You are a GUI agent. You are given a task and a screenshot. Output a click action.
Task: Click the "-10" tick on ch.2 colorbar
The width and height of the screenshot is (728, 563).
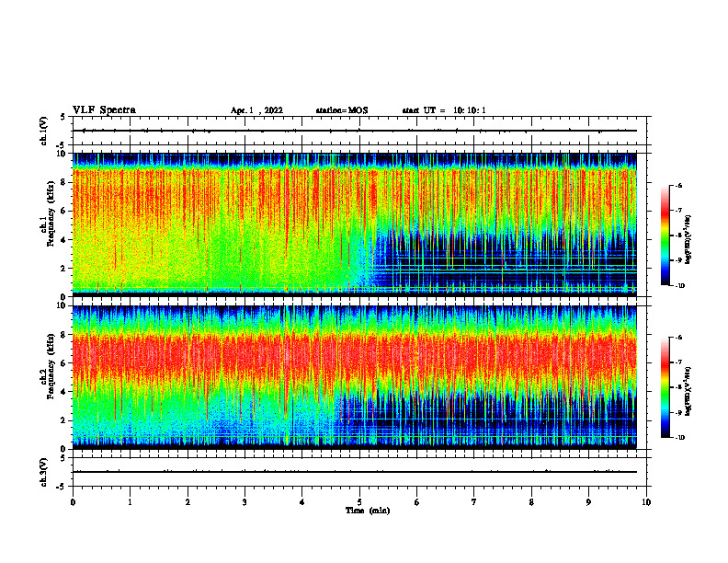(x=679, y=438)
